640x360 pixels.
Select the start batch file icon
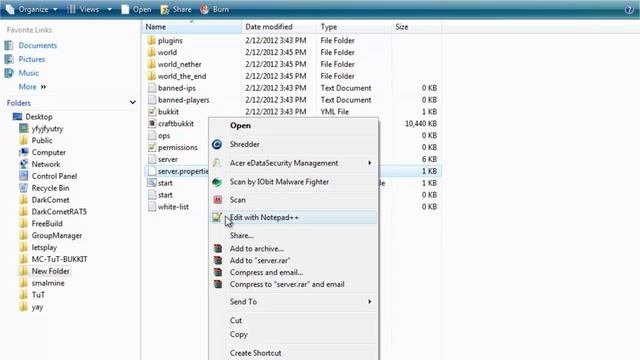pos(152,183)
